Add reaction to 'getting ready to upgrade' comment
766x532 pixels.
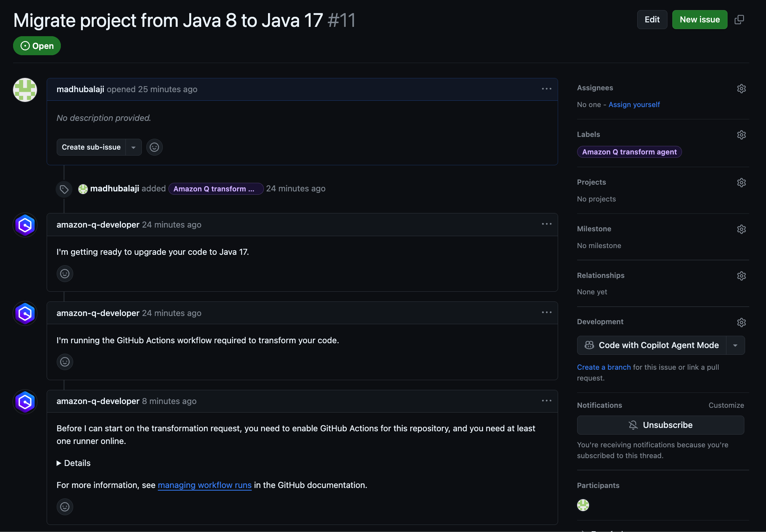[x=65, y=274]
